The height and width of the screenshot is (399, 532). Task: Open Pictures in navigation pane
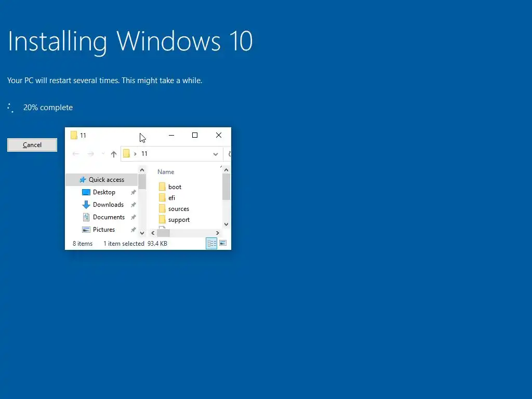pyautogui.click(x=104, y=230)
